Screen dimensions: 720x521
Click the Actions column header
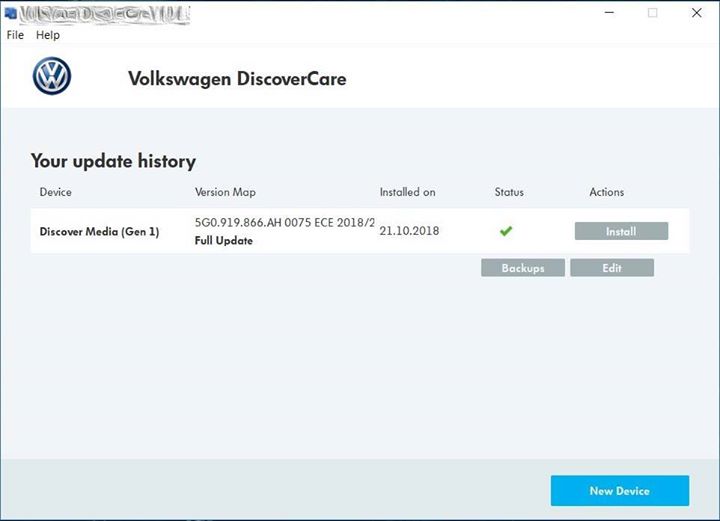(607, 192)
